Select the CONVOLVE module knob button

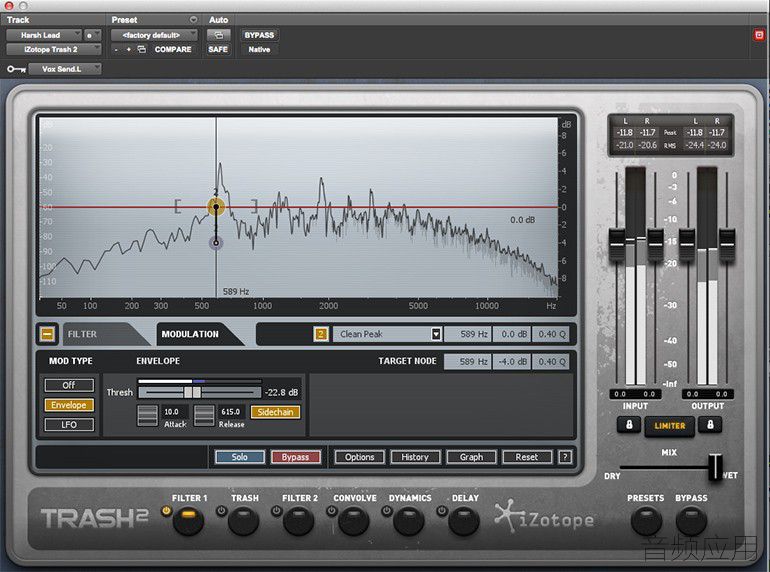point(354,521)
